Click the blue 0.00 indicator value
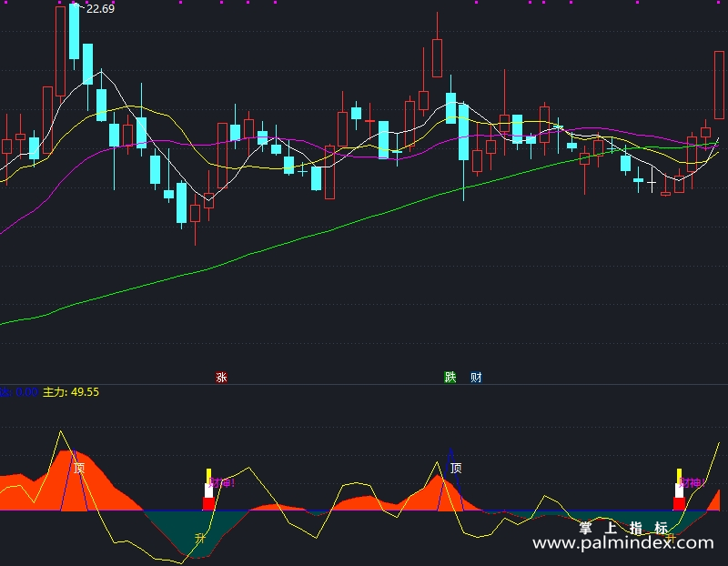Viewport: 728px width, 566px height. coord(27,392)
